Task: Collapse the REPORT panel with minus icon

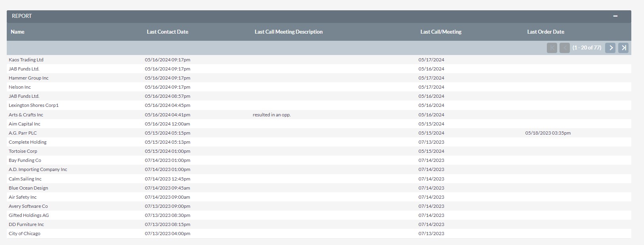Action: point(615,16)
